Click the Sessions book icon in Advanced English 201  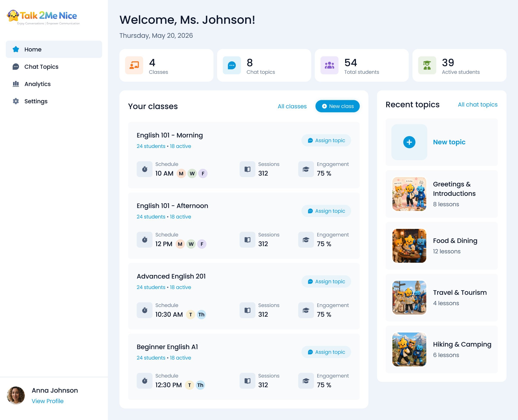point(247,310)
